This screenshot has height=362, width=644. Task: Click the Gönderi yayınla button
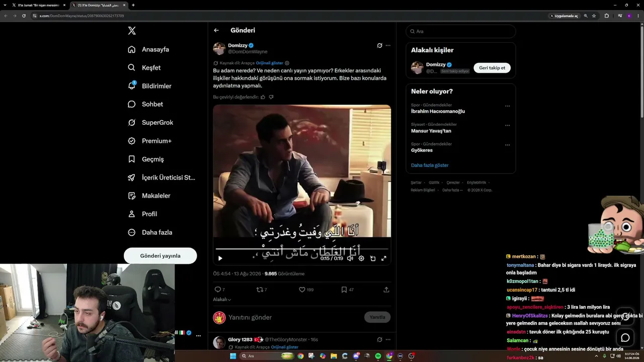(160, 255)
